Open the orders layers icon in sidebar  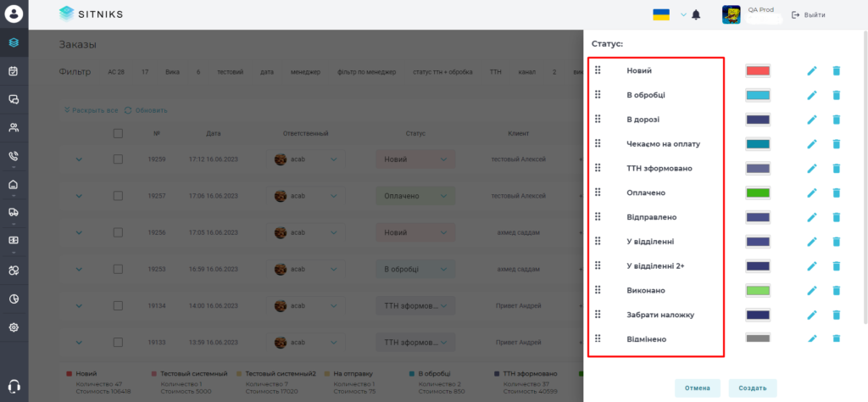pyautogui.click(x=14, y=42)
